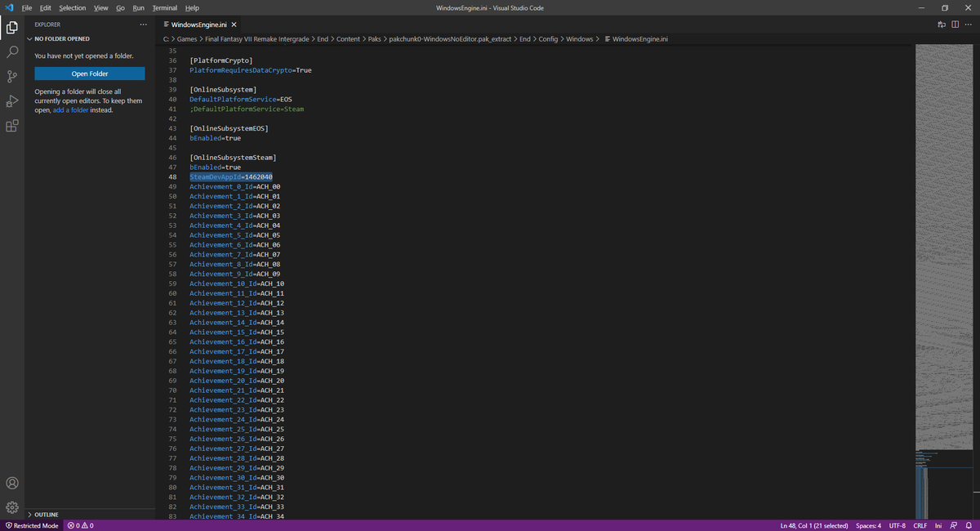Screen dimensions: 980x531
Task: Click 'Games' in the breadcrumb path
Action: [185, 38]
